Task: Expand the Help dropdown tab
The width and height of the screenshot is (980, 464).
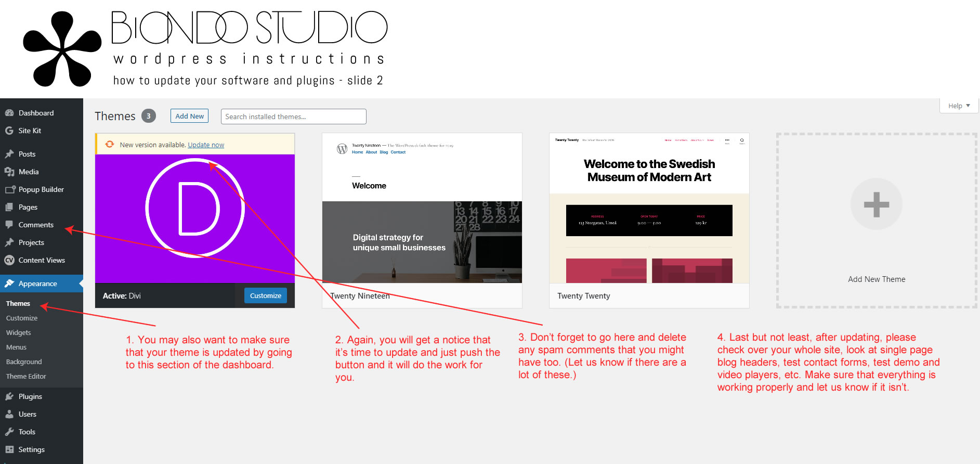Action: (959, 106)
